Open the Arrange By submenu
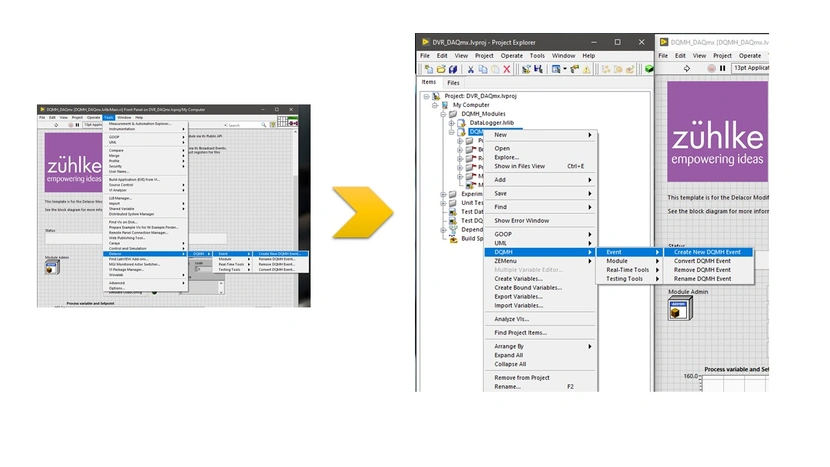This screenshot has width=830, height=467. pos(540,346)
